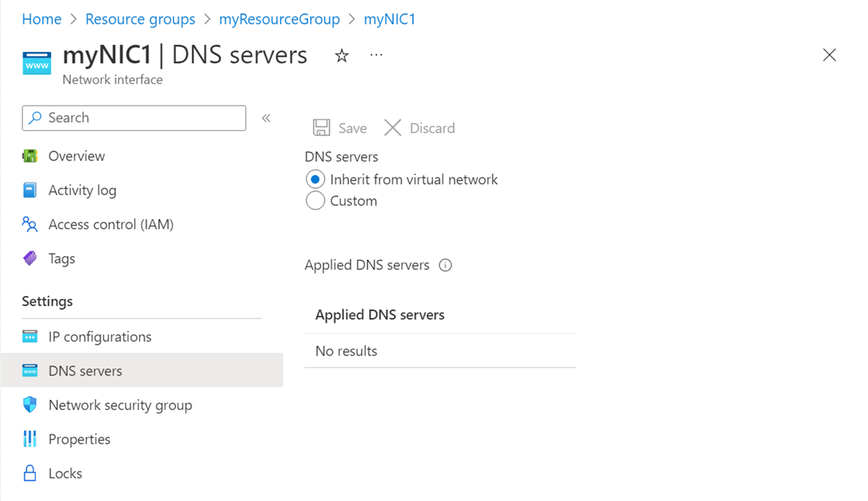Save the DNS server configuration
This screenshot has height=501, width=868.
(338, 127)
